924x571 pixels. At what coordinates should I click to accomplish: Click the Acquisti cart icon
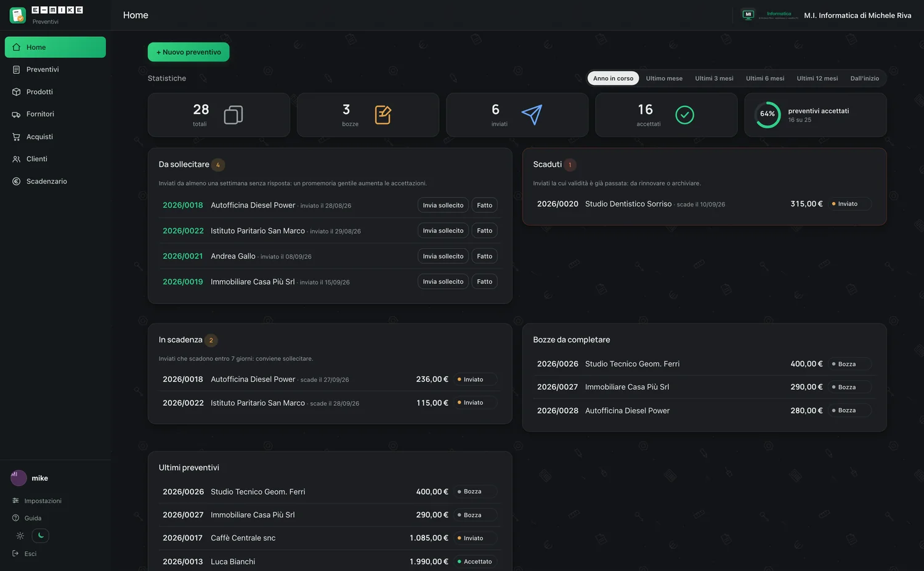coord(17,137)
